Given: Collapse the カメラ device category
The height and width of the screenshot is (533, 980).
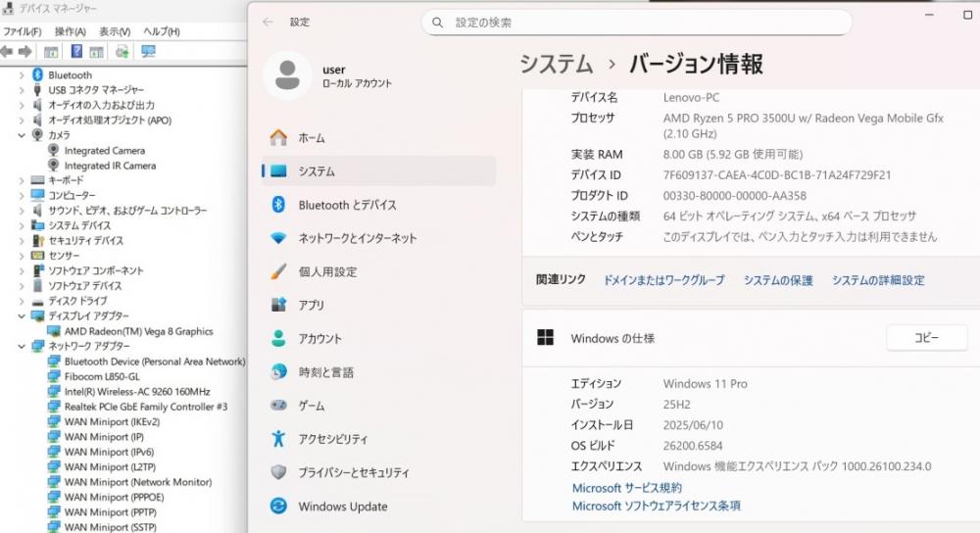Looking at the screenshot, I should point(23,135).
